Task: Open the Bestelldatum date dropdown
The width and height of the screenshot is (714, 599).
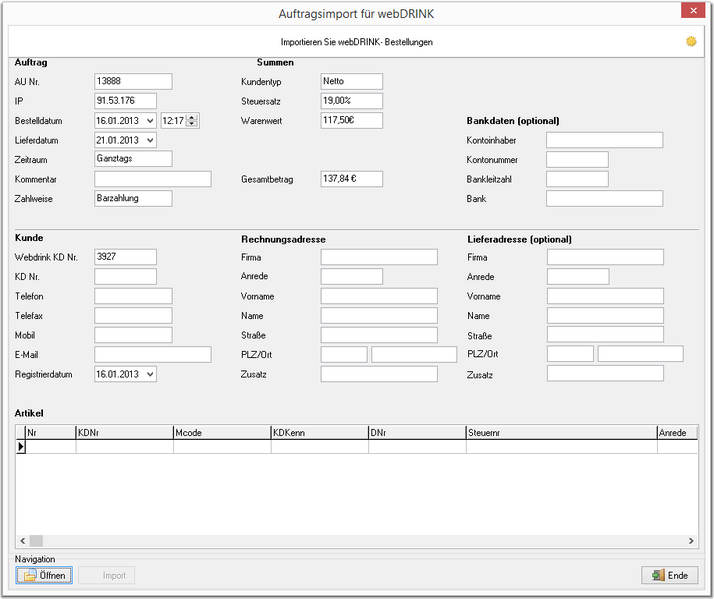Action: click(150, 121)
